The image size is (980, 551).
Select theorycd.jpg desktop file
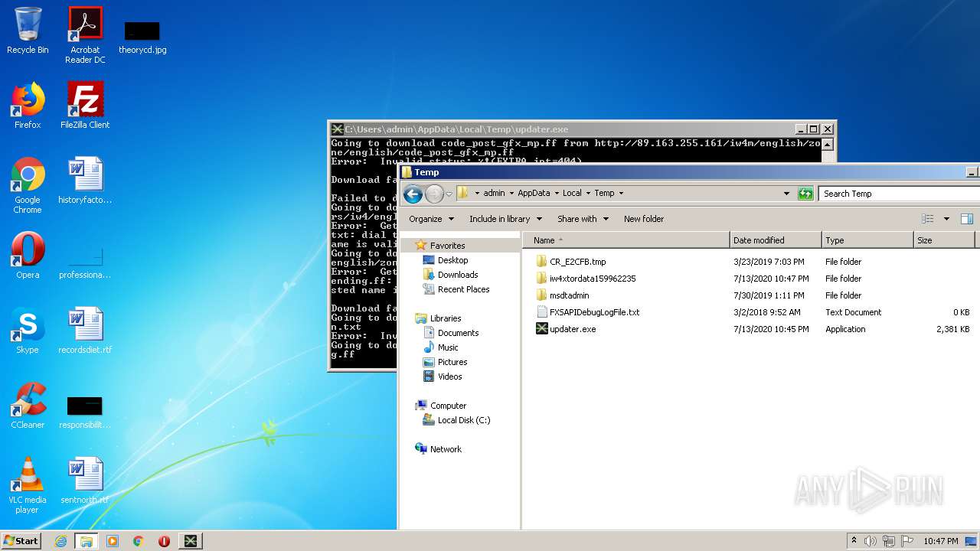click(142, 36)
